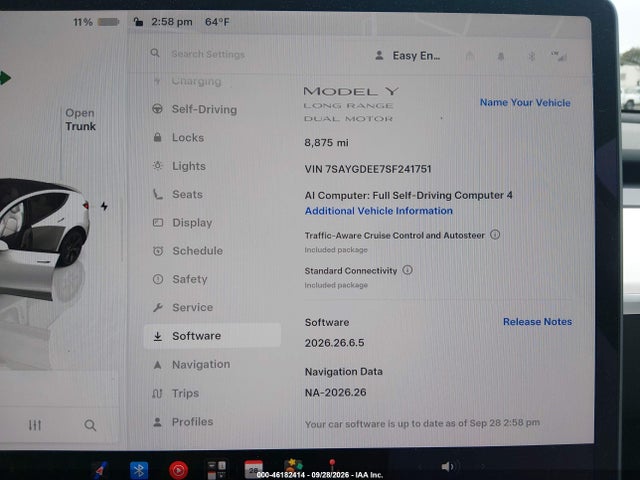Open the Self-Driving settings menu

pos(195,109)
